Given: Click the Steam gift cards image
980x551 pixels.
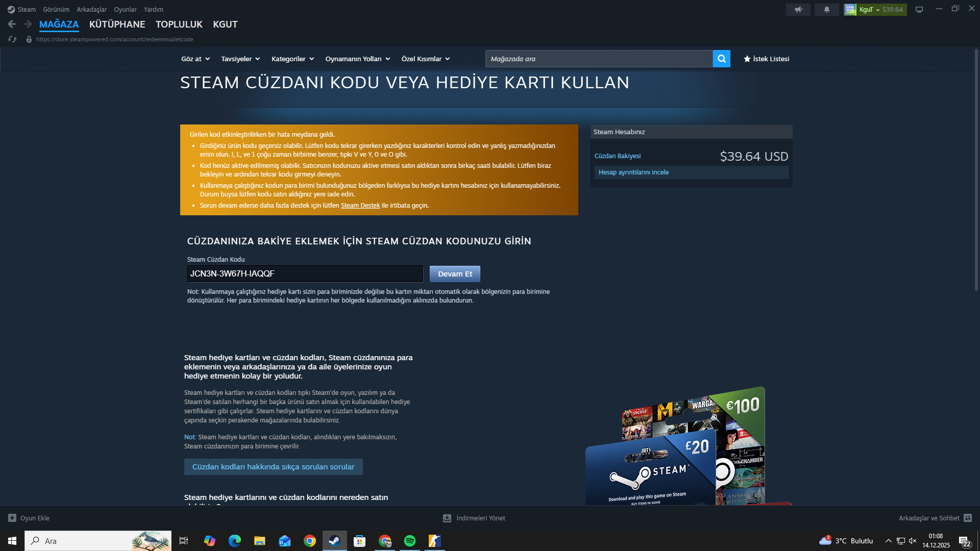Looking at the screenshot, I should (689, 446).
